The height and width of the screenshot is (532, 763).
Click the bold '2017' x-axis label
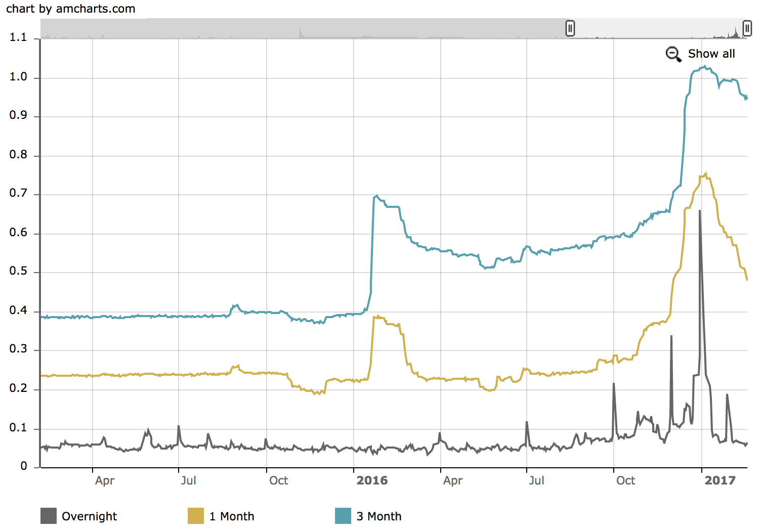pyautogui.click(x=720, y=480)
